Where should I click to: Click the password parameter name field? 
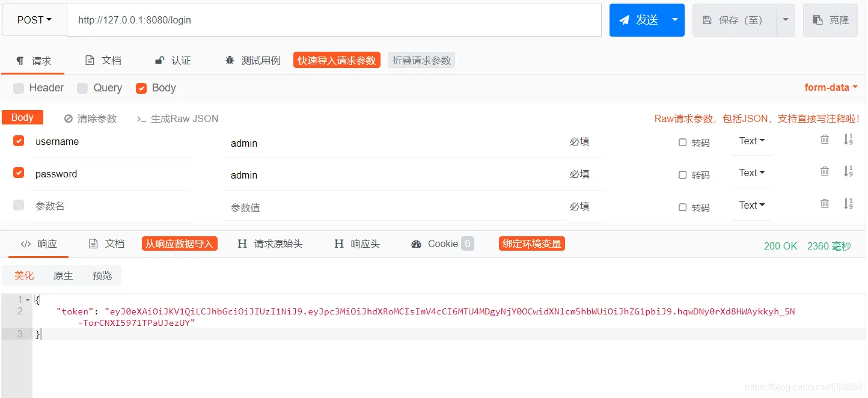110,174
